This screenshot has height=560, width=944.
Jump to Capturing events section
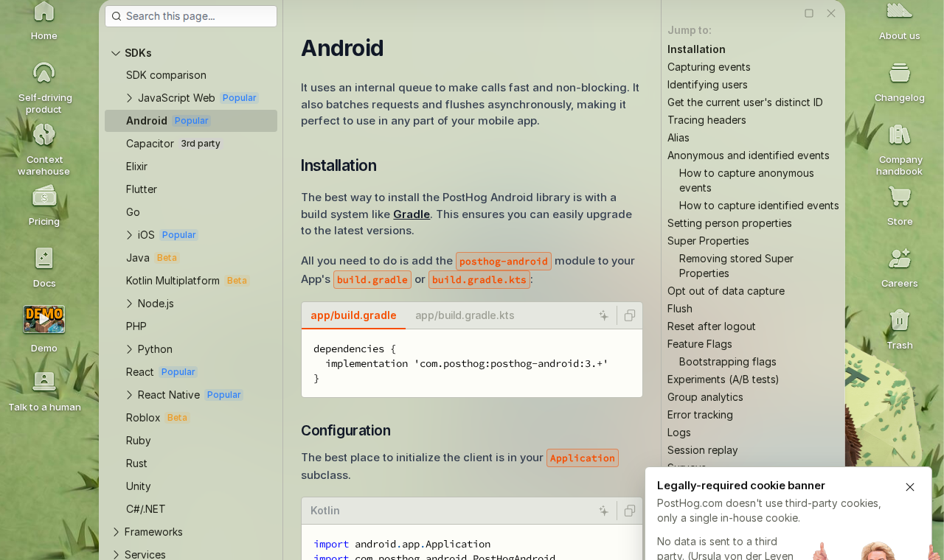coord(709,67)
